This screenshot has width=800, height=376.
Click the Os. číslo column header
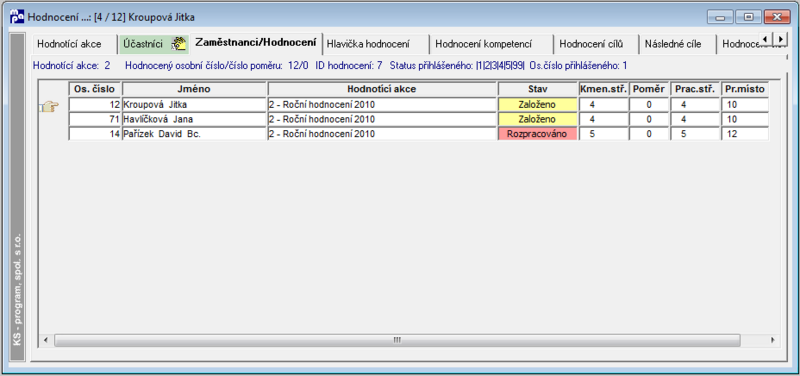(95, 89)
